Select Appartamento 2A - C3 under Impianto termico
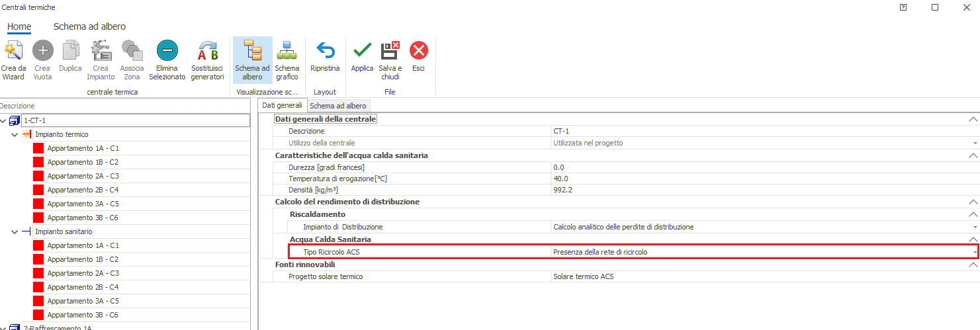 83,176
